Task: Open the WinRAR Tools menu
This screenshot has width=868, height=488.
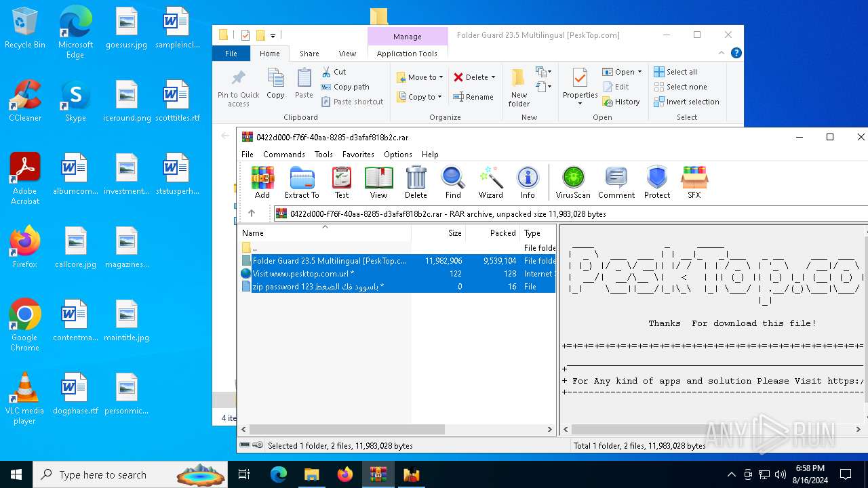Action: point(323,154)
